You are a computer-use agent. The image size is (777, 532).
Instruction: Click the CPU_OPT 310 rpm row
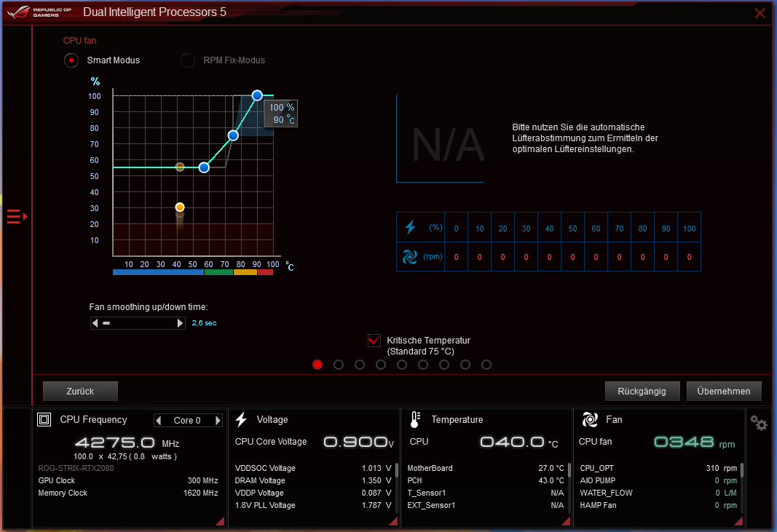[x=658, y=468]
